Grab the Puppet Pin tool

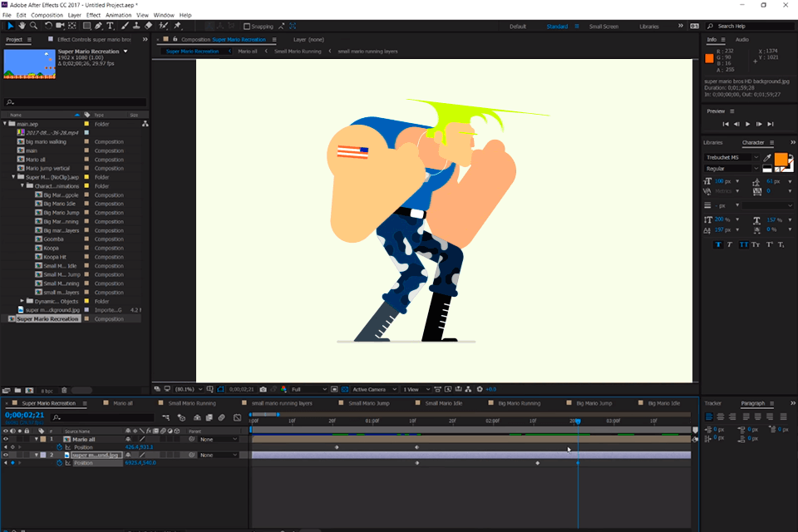(x=176, y=27)
